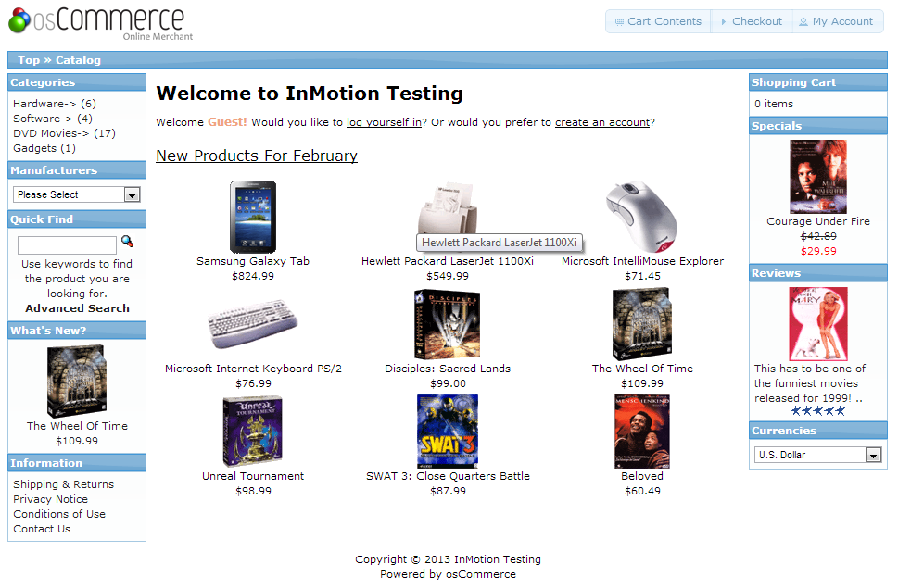
Task: Click the Catalog breadcrumb link
Action: 78,60
